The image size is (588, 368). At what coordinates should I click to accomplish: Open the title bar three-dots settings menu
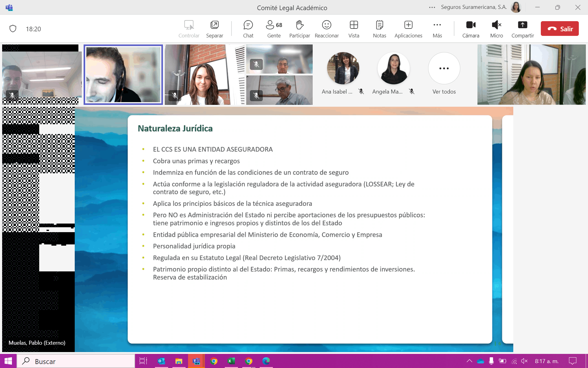(x=432, y=7)
